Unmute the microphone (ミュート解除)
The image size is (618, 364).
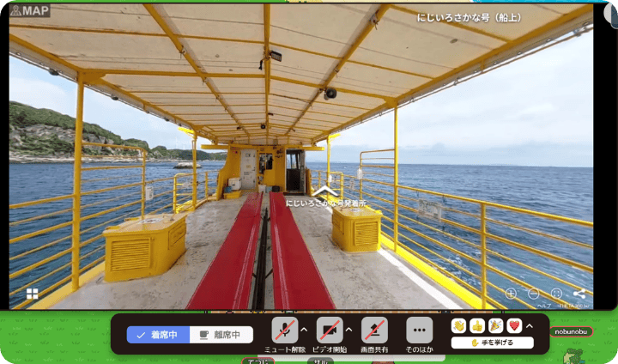point(285,330)
